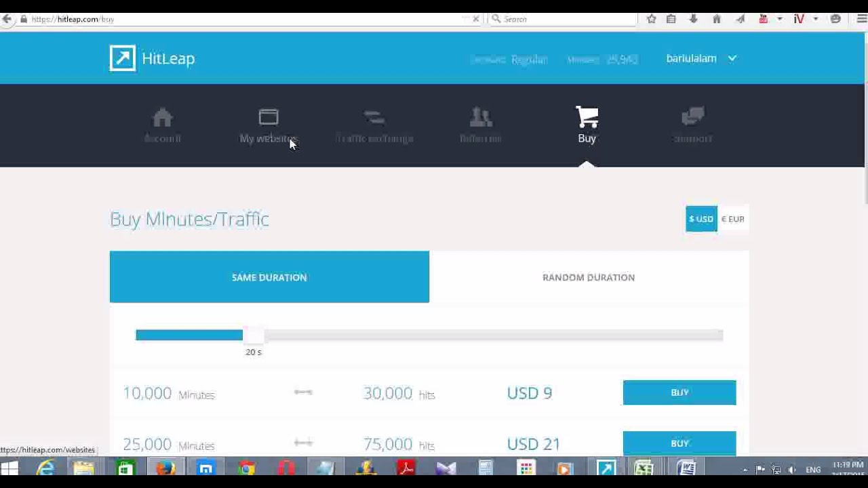The width and height of the screenshot is (868, 488).
Task: Open the Firefox hamburger menu
Action: coord(862,19)
